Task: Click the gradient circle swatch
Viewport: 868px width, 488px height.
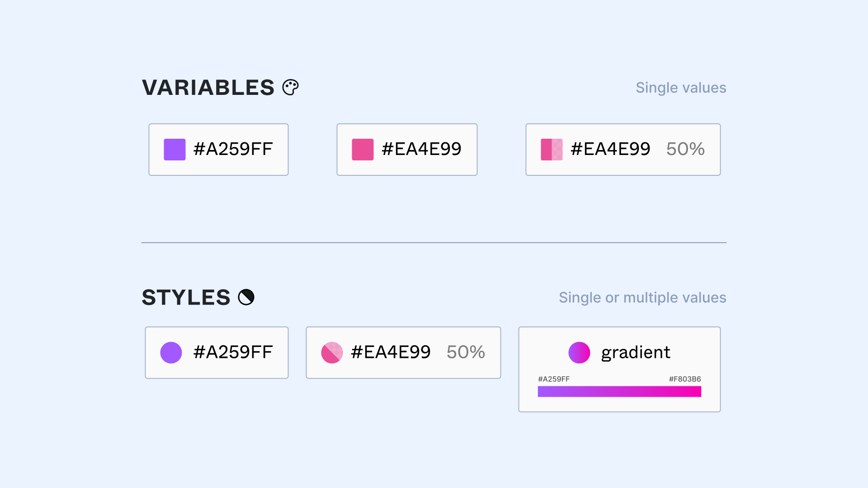Action: 579,352
